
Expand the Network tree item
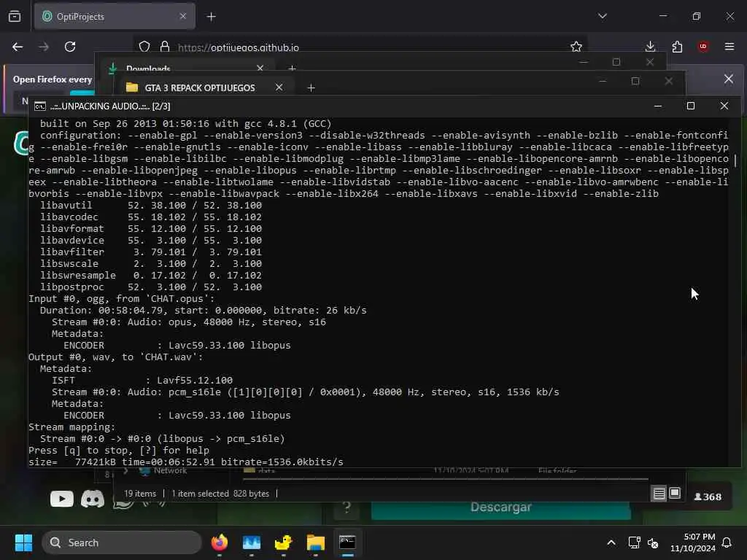tap(125, 471)
